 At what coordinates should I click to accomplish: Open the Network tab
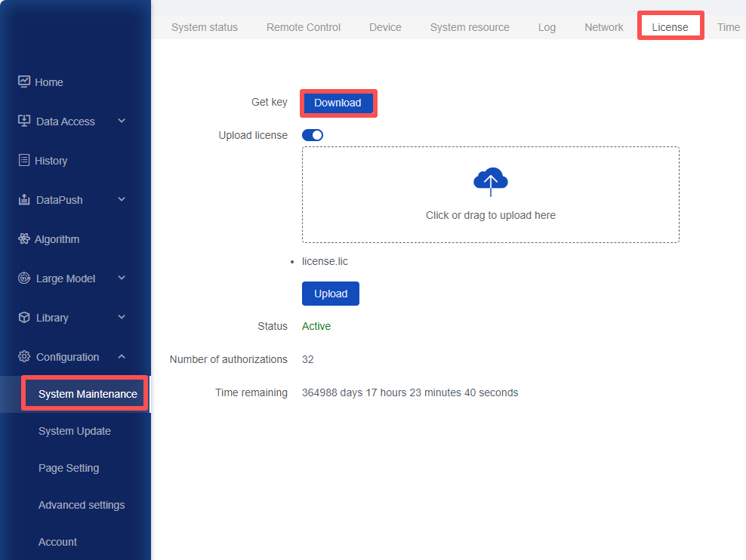pyautogui.click(x=604, y=27)
